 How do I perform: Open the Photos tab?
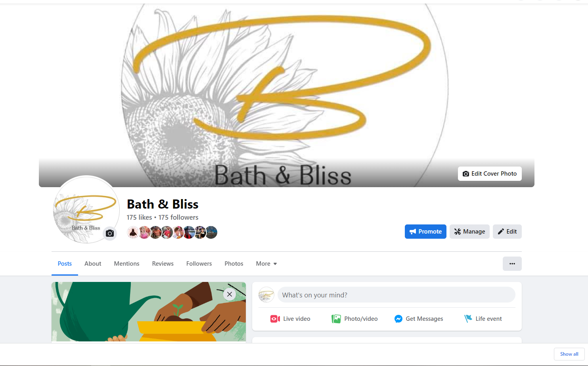pos(234,264)
